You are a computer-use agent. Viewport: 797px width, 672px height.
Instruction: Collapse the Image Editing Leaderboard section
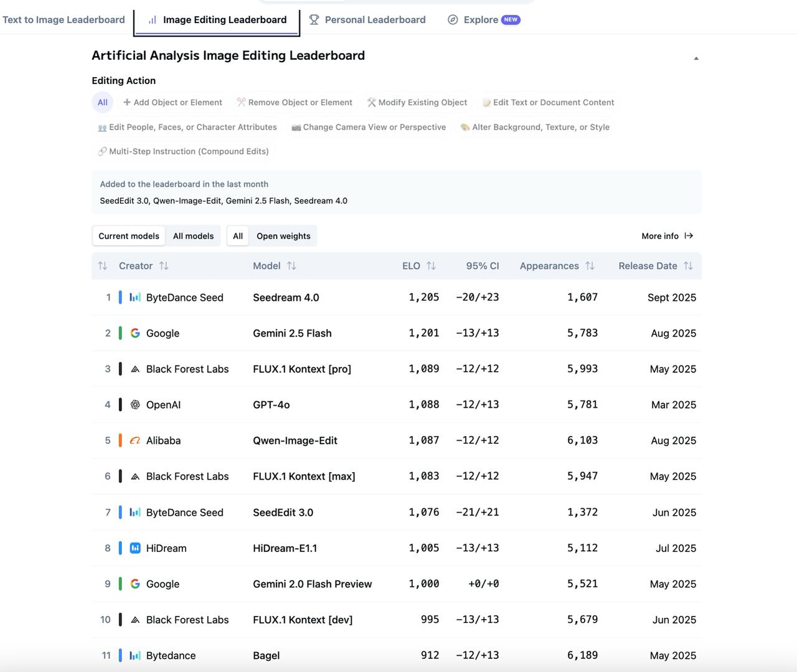pyautogui.click(x=696, y=59)
